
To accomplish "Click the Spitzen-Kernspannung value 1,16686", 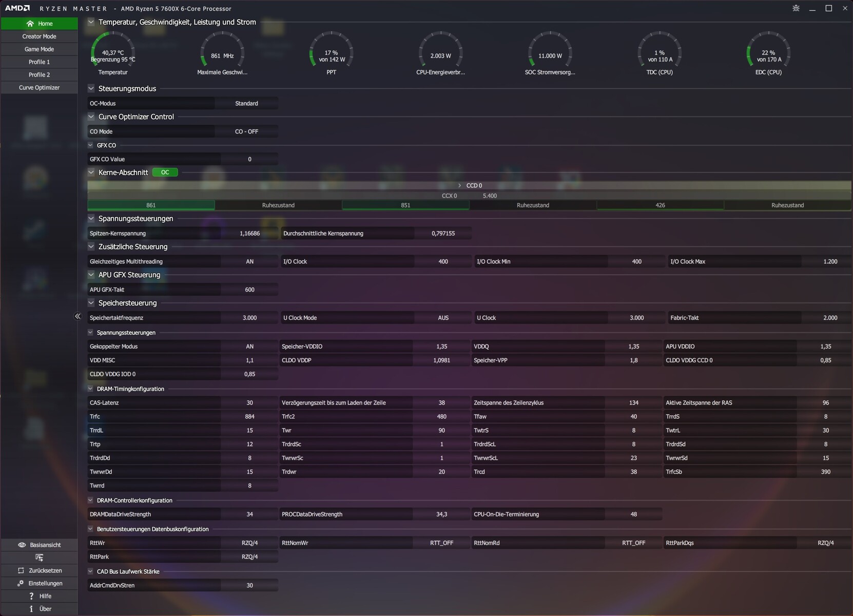I will 250,233.
